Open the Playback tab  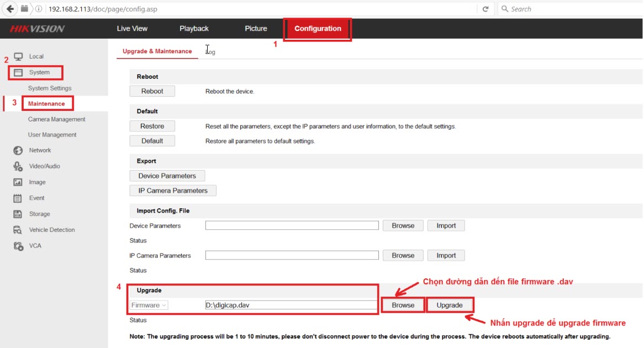pyautogui.click(x=194, y=29)
